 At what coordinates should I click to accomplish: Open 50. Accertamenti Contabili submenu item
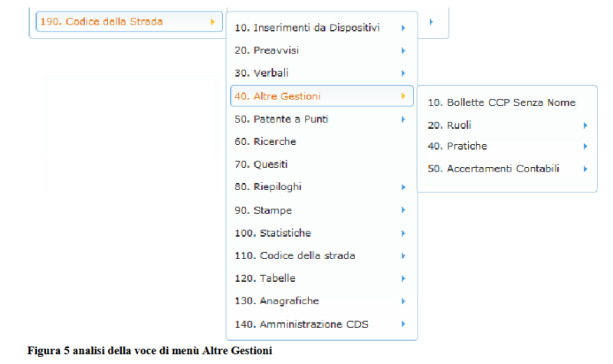coord(493,169)
